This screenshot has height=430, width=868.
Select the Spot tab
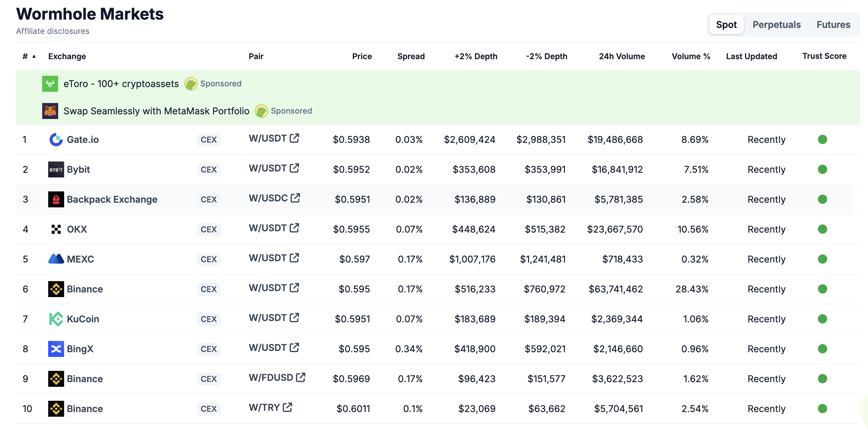(726, 25)
